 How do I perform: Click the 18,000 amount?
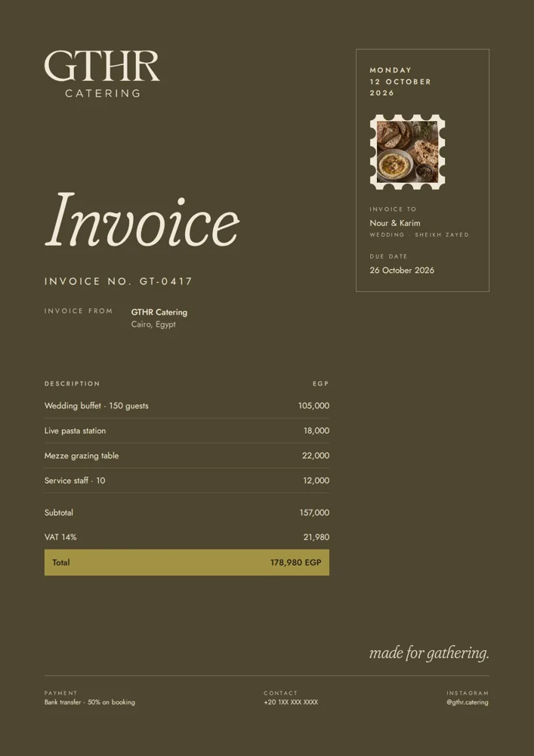[316, 431]
